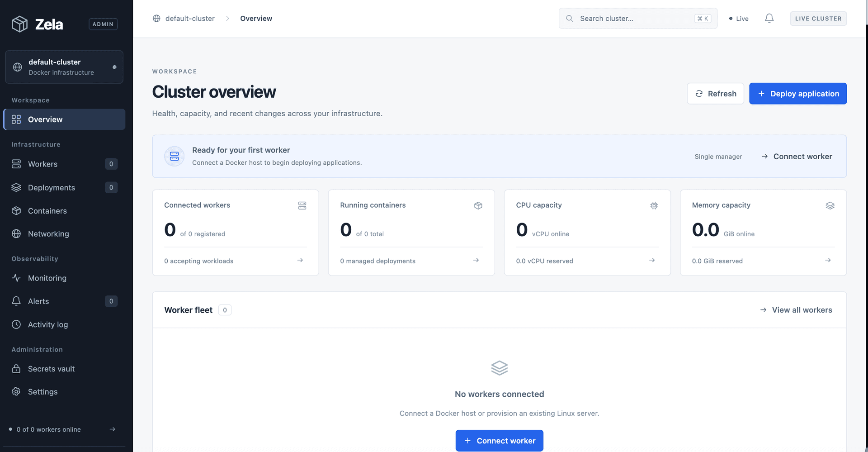
Task: Open Networking in the sidebar
Action: pyautogui.click(x=64, y=234)
